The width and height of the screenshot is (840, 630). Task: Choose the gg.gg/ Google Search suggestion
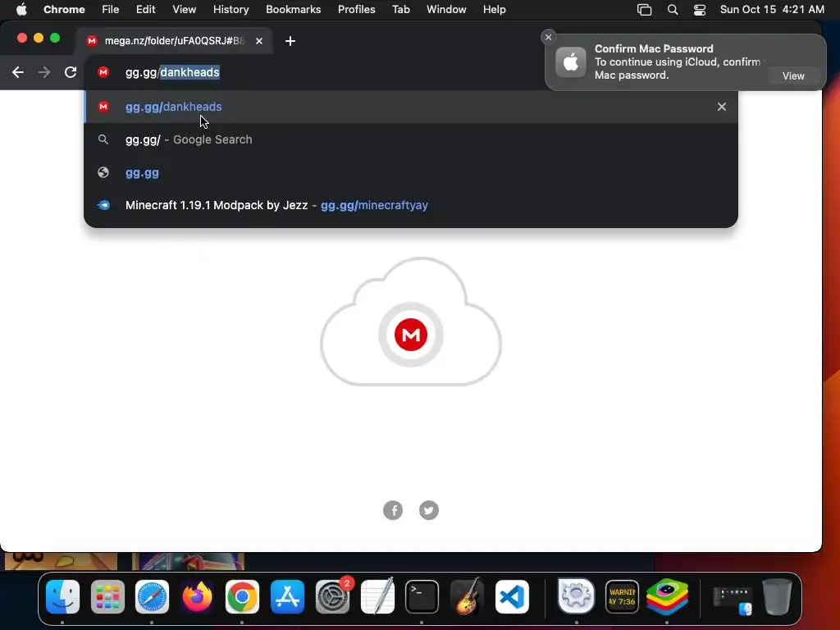pyautogui.click(x=411, y=139)
